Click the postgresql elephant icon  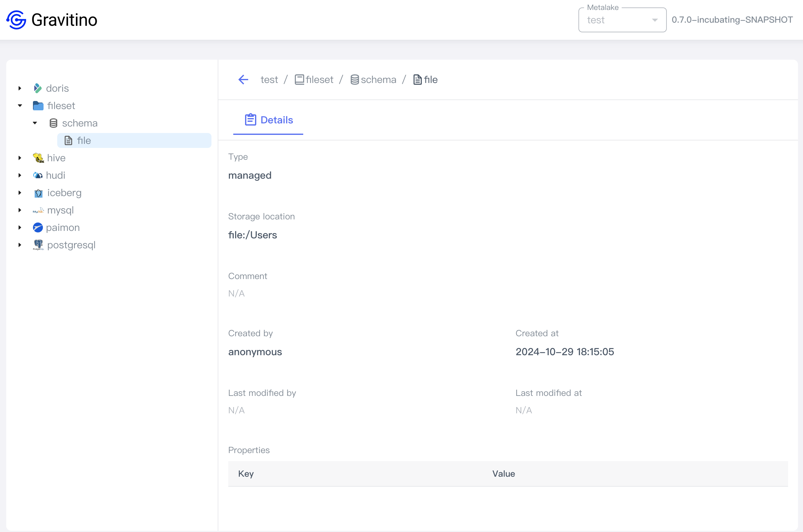point(38,245)
